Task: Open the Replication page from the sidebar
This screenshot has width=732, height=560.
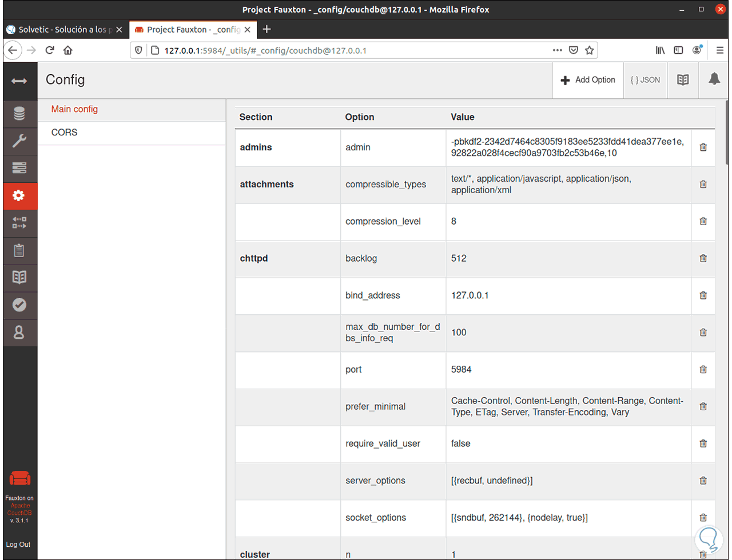Action: click(x=19, y=223)
